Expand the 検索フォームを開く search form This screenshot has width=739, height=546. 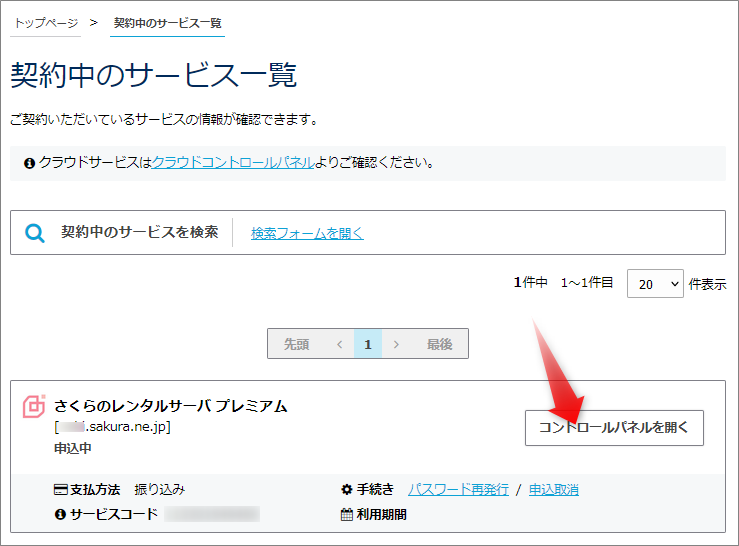pos(307,233)
